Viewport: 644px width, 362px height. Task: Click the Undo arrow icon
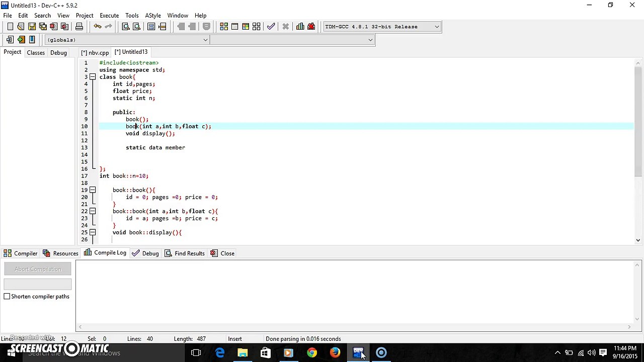[x=98, y=26]
